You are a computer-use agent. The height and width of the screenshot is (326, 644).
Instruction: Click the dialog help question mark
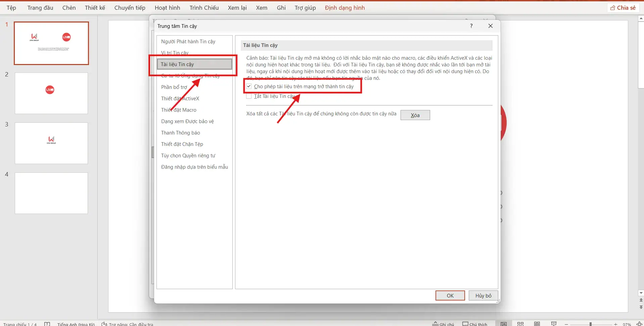pyautogui.click(x=471, y=26)
